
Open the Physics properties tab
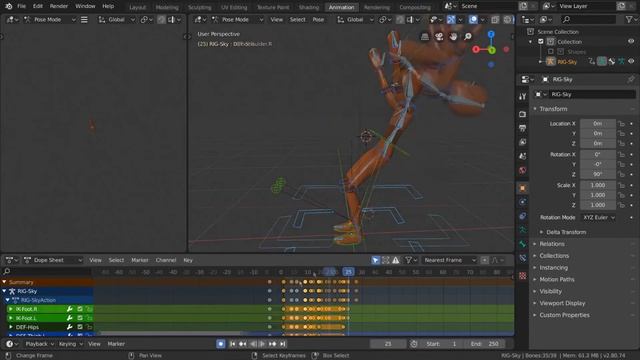[x=522, y=202]
